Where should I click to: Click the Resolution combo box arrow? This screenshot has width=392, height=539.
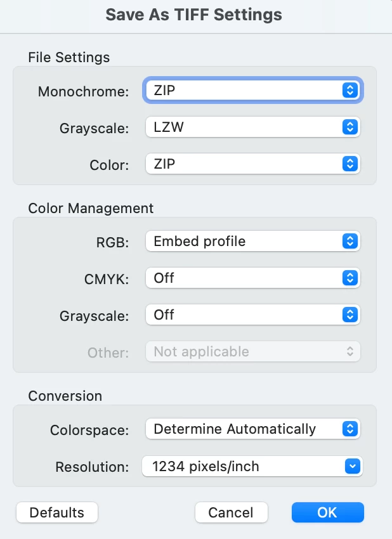pyautogui.click(x=351, y=467)
